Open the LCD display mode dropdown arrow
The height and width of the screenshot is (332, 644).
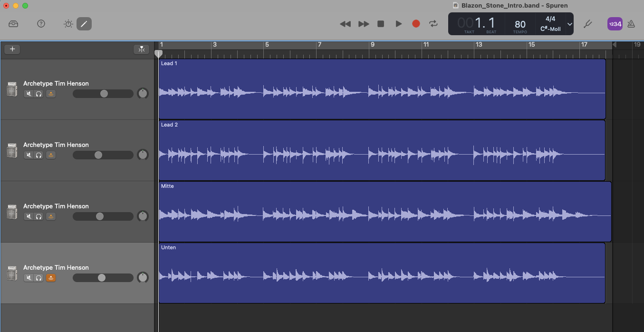(570, 24)
